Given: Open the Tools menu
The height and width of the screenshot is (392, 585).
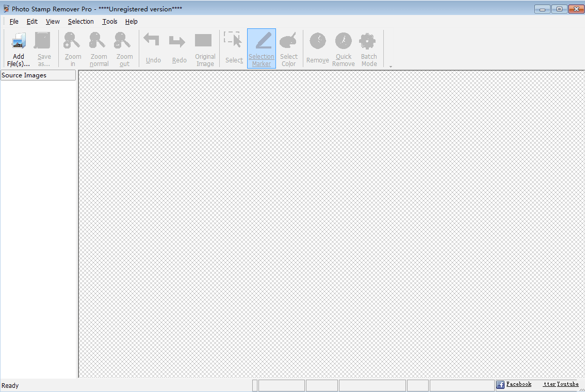Looking at the screenshot, I should (x=109, y=22).
